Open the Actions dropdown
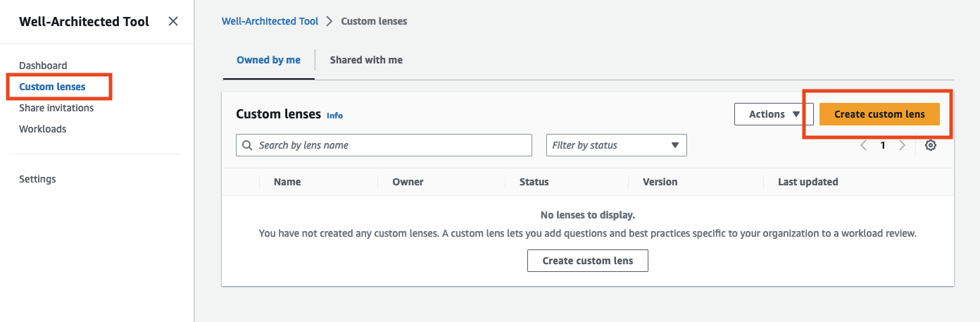Viewport: 980px width, 322px height. pyautogui.click(x=774, y=114)
